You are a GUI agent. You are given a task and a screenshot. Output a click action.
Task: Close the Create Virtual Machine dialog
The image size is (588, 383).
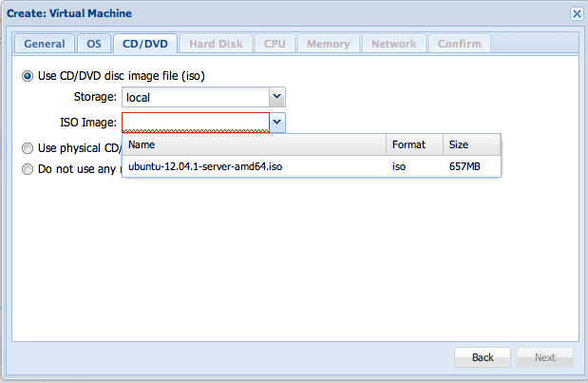(576, 13)
